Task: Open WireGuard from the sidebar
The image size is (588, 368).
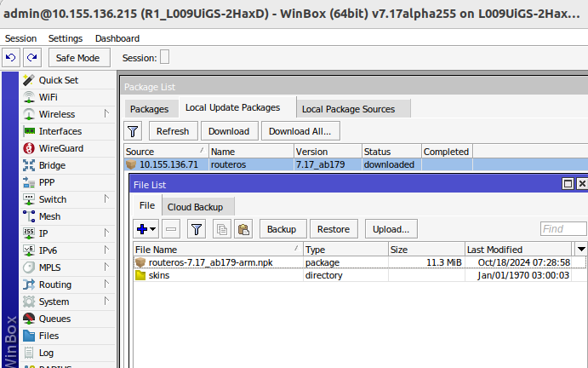Action: pos(60,148)
